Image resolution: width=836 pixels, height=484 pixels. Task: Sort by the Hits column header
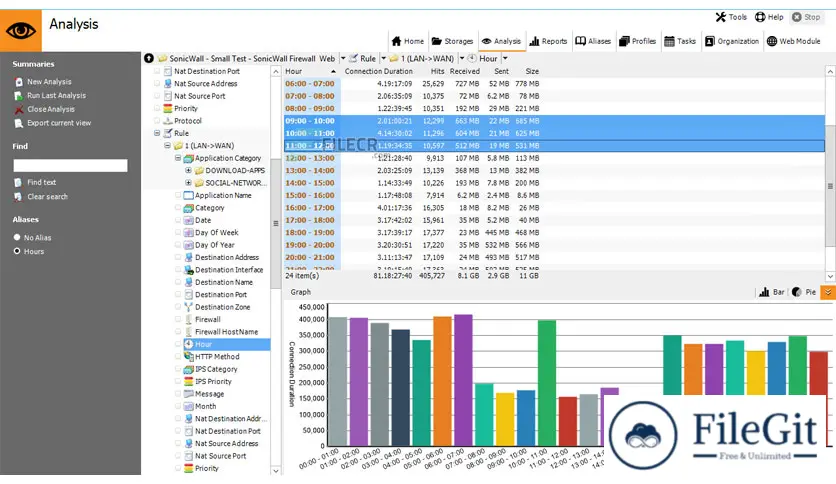(437, 71)
